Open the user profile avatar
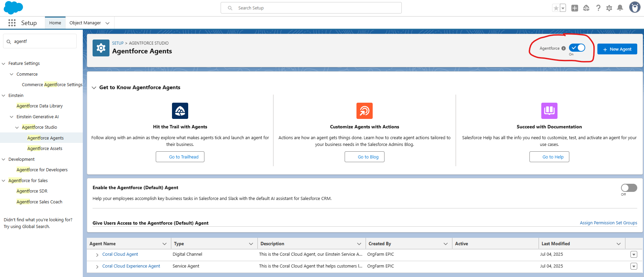Image resolution: width=644 pixels, height=277 pixels. [x=635, y=7]
